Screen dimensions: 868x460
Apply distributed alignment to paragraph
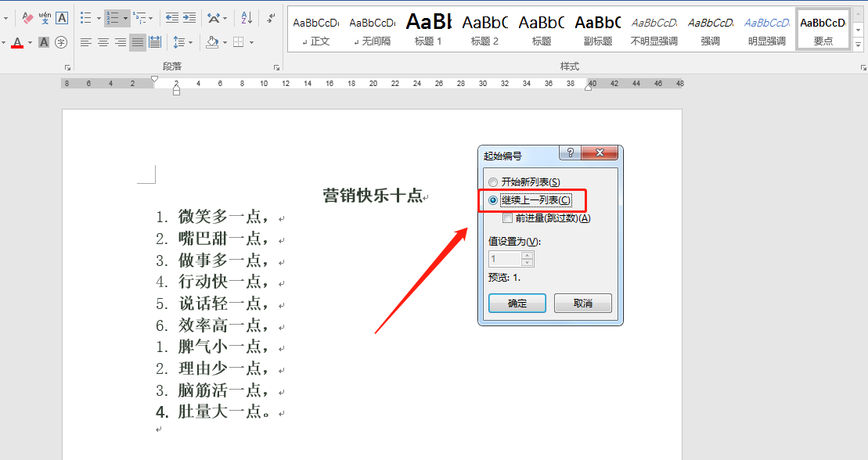[x=155, y=42]
